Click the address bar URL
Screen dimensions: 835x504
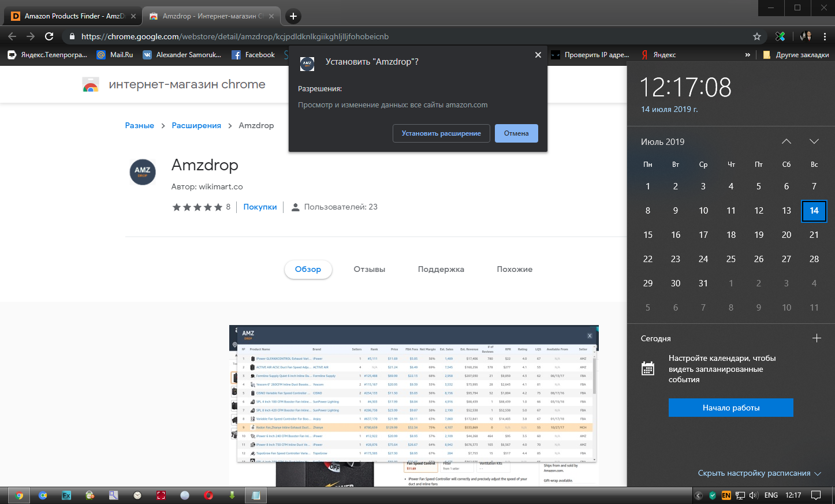pyautogui.click(x=235, y=36)
